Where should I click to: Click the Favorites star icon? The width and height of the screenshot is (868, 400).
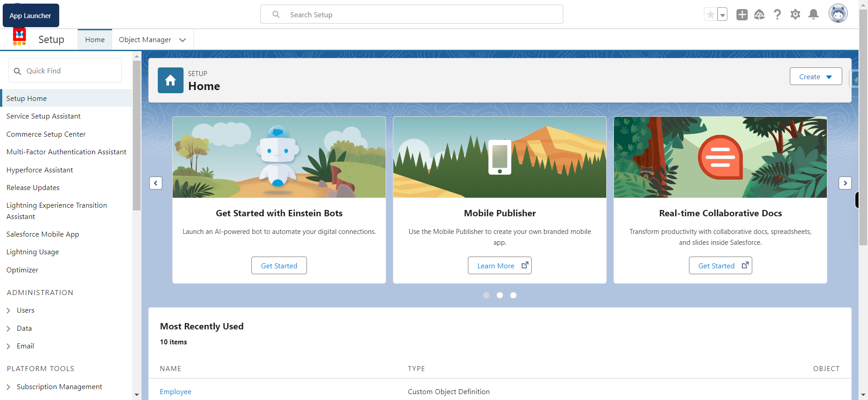point(711,15)
